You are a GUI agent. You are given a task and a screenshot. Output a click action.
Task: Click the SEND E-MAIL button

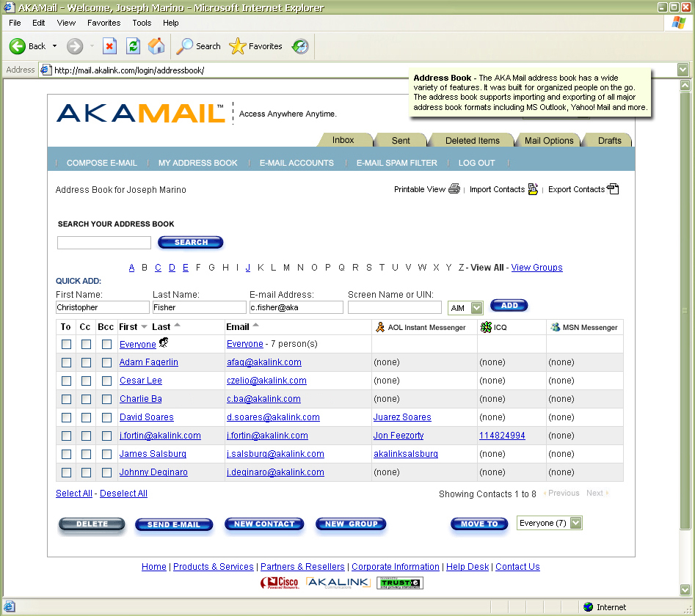pyautogui.click(x=174, y=524)
